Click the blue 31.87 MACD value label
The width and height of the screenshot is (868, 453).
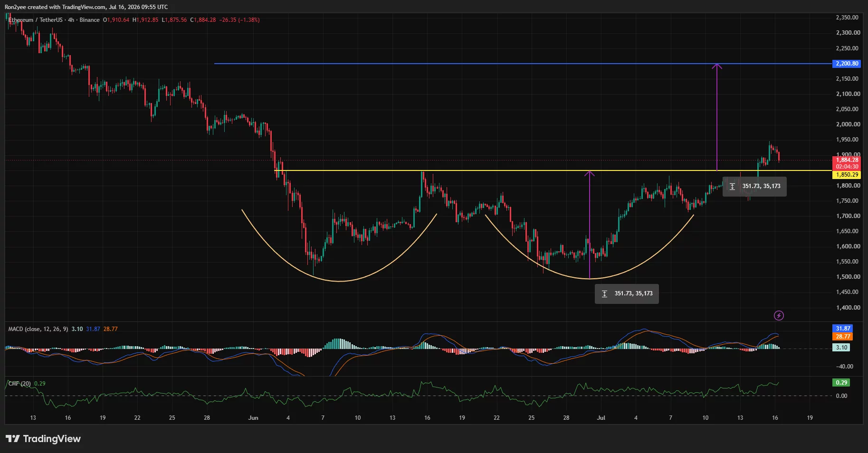click(843, 329)
